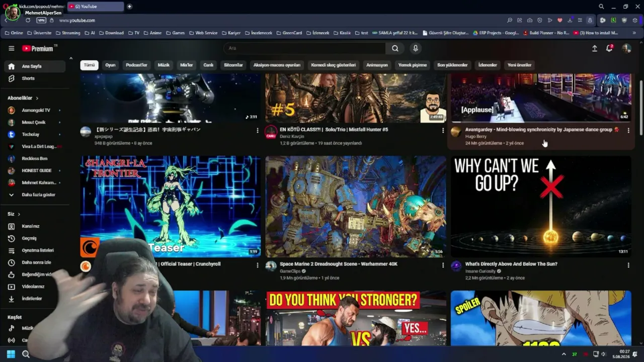
Task: Open İndirilenler in the sidebar
Action: pos(35,299)
